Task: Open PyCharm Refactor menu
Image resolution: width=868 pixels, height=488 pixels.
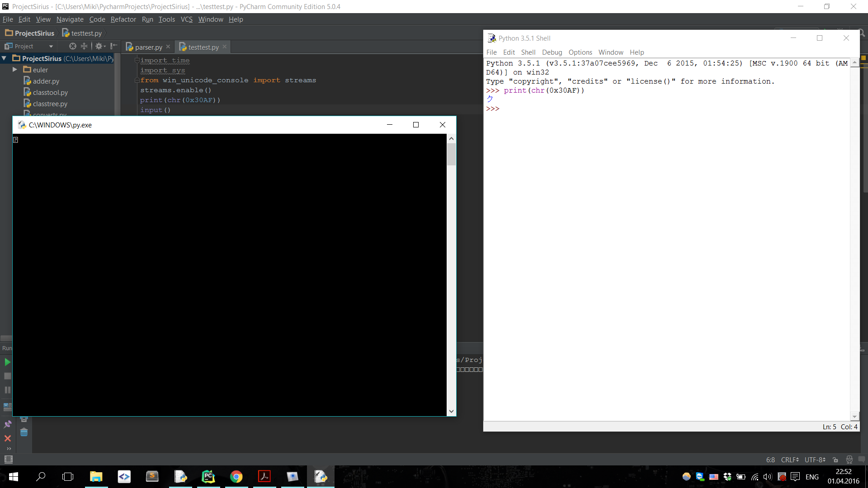Action: pyautogui.click(x=123, y=19)
